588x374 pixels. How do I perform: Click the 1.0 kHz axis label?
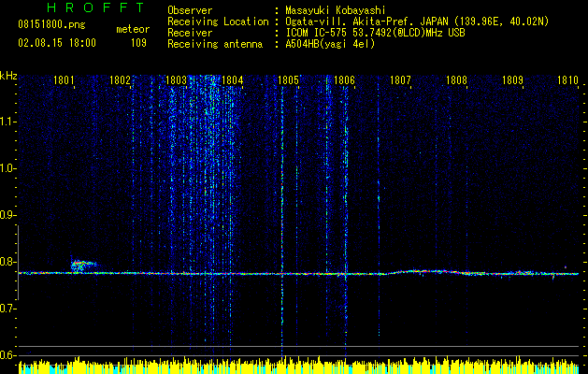click(8, 168)
